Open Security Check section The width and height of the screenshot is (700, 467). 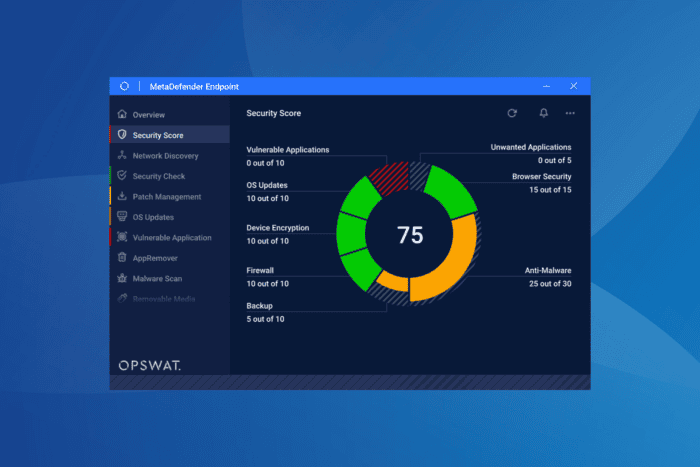[170, 176]
